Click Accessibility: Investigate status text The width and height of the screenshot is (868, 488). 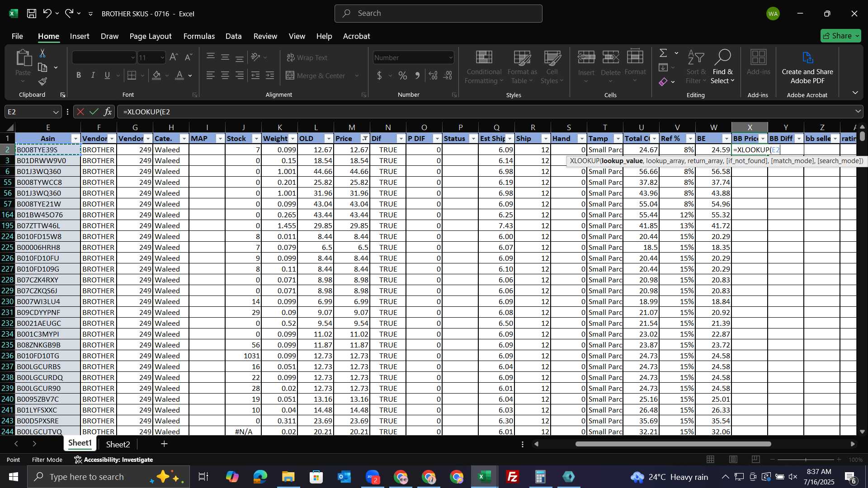tap(113, 460)
